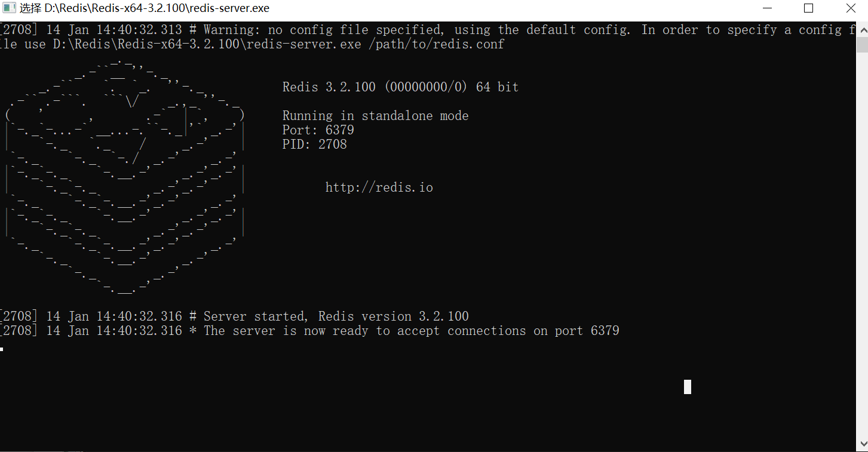The image size is (868, 452).
Task: Click the 'Port: 6379' line
Action: (318, 130)
